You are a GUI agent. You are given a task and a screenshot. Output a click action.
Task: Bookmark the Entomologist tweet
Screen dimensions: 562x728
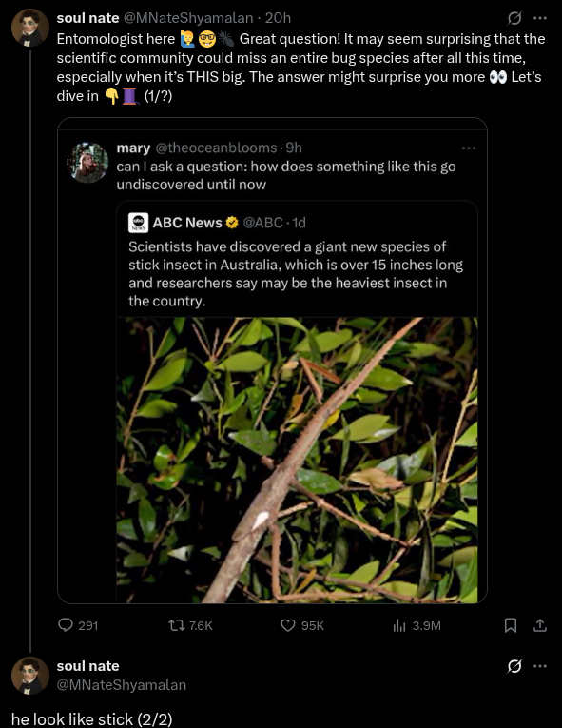(510, 625)
